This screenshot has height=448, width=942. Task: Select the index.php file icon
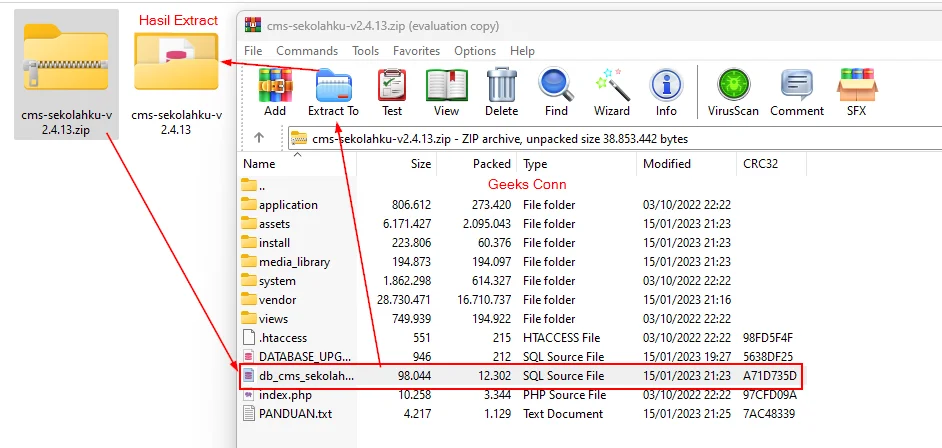(x=249, y=395)
